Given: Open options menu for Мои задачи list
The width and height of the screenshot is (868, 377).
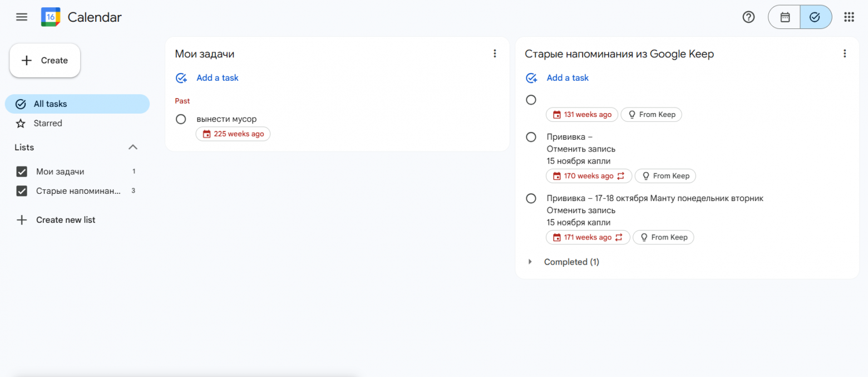Looking at the screenshot, I should (495, 54).
